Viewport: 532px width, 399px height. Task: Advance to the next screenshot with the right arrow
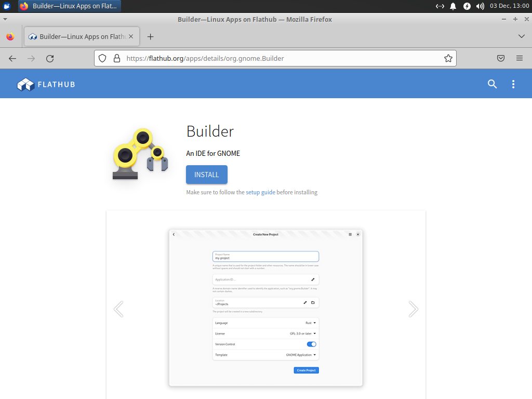click(413, 309)
